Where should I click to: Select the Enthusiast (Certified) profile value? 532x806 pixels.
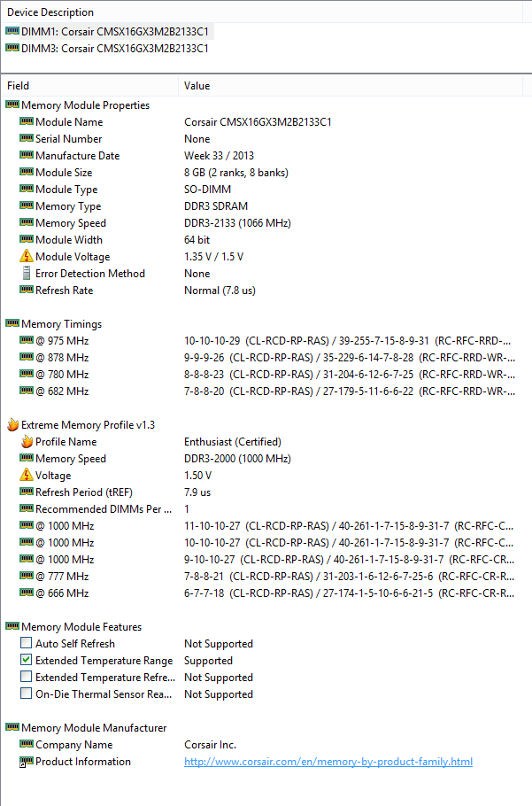233,442
